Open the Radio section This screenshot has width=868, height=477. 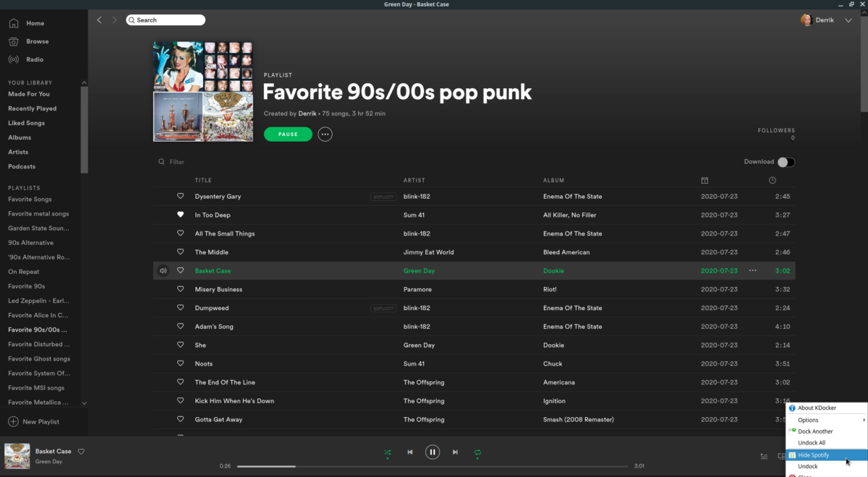pyautogui.click(x=26, y=59)
